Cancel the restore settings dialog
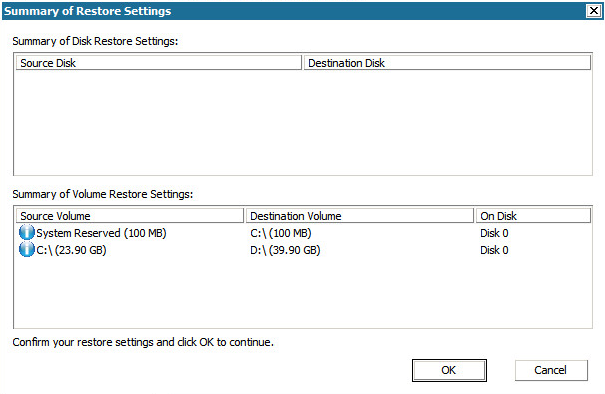Image resolution: width=605 pixels, height=394 pixels. 551,370
